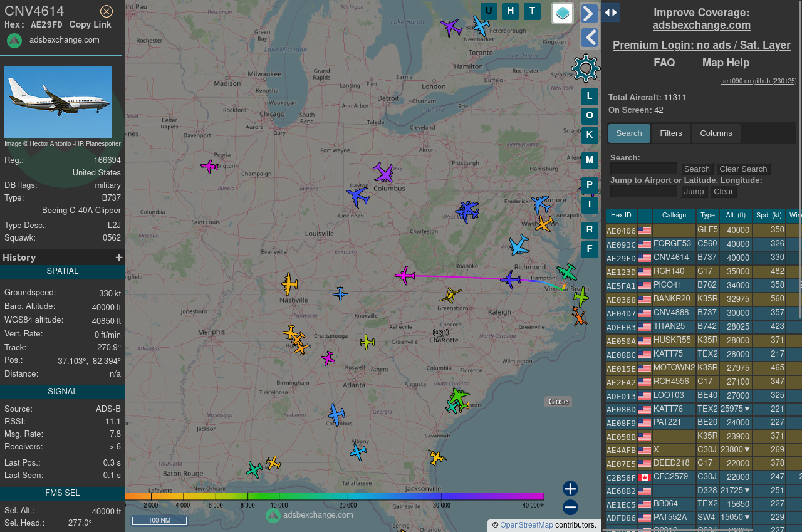The height and width of the screenshot is (532, 802).
Task: Select the CFC2579 row in aircraft table
Action: (x=704, y=477)
